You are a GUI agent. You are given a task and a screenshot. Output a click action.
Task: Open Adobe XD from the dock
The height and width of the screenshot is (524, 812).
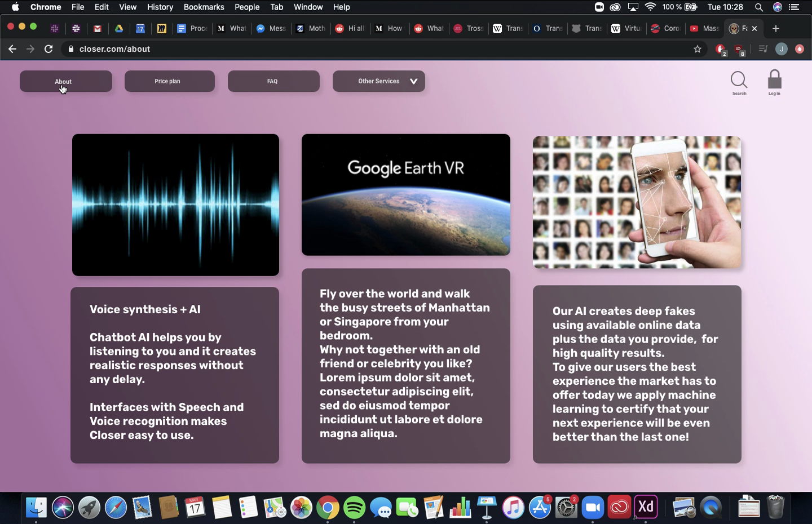tap(646, 508)
